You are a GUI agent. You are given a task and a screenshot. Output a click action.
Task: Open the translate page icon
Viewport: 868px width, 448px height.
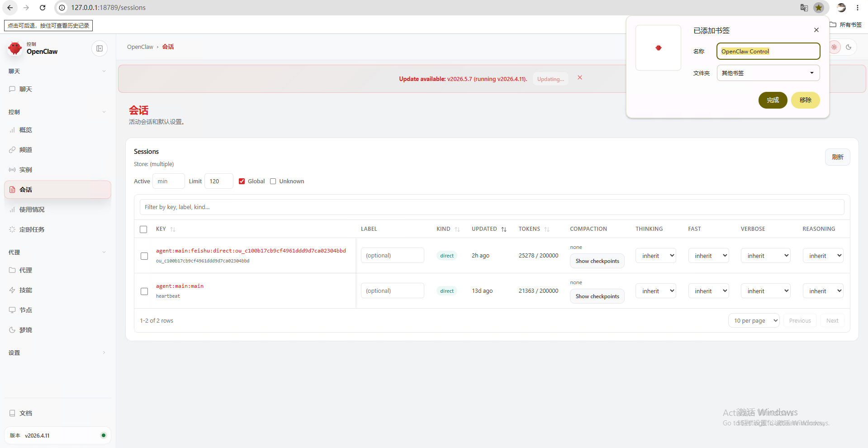pyautogui.click(x=804, y=8)
